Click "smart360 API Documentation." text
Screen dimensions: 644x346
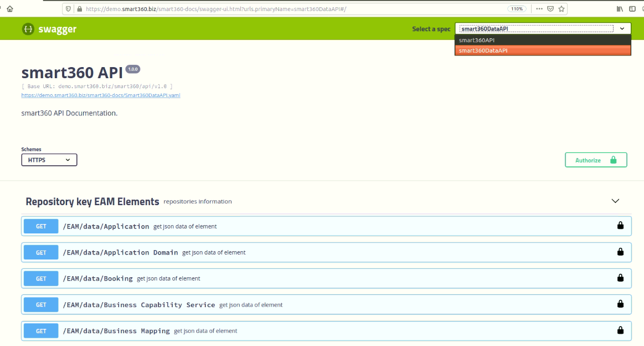pos(69,113)
